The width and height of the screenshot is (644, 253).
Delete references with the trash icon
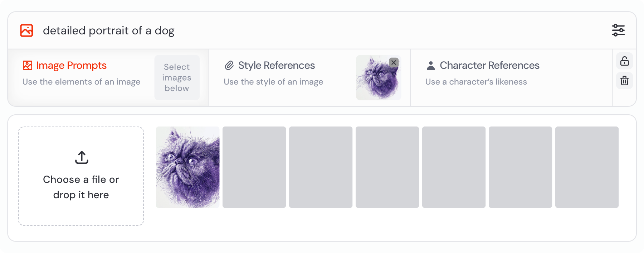(625, 80)
